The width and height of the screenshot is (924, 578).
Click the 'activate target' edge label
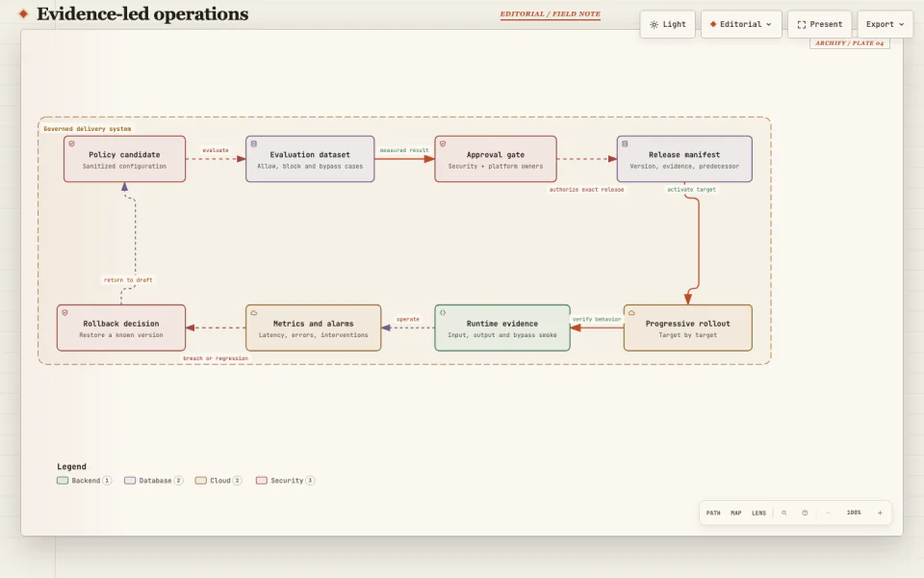pyautogui.click(x=691, y=190)
